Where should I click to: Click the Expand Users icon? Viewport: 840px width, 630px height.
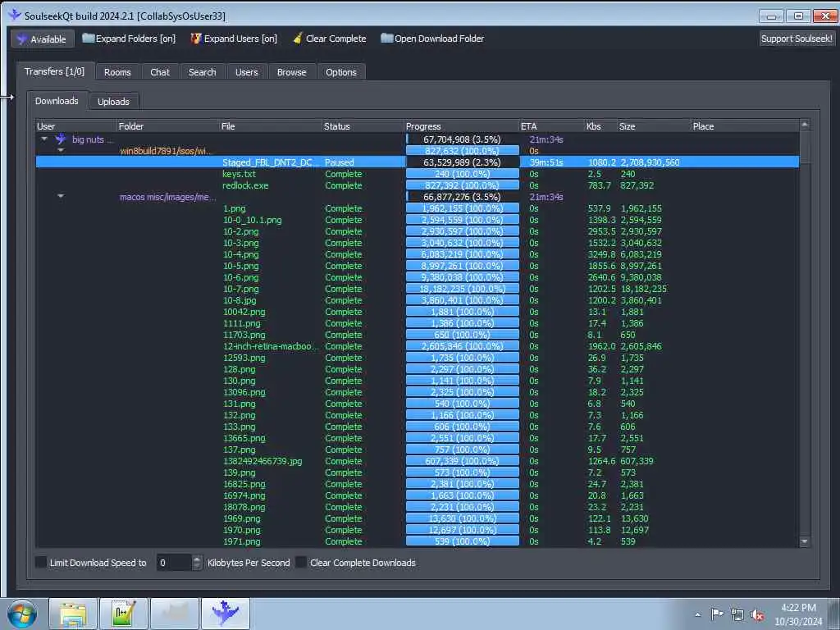tap(196, 38)
